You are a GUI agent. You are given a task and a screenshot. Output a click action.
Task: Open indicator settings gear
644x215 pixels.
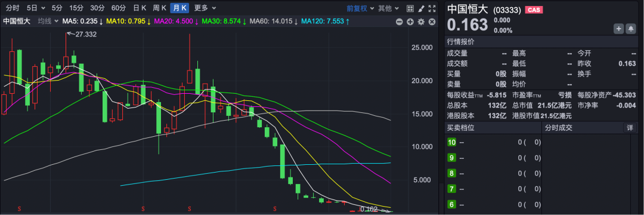tap(421, 21)
